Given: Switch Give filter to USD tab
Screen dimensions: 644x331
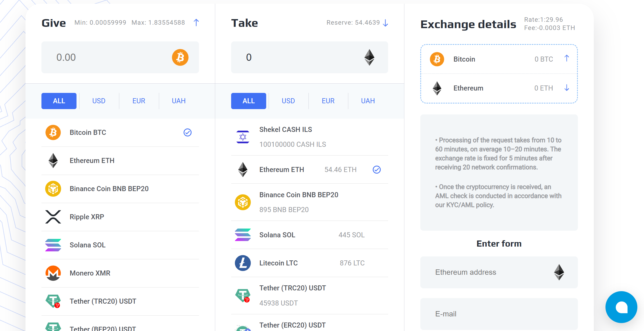Looking at the screenshot, I should 99,101.
